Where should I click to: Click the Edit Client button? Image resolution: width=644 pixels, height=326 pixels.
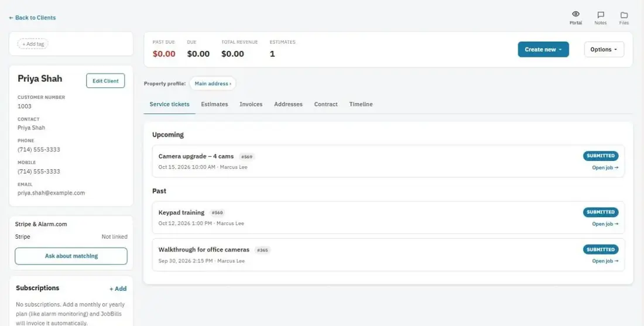click(105, 81)
